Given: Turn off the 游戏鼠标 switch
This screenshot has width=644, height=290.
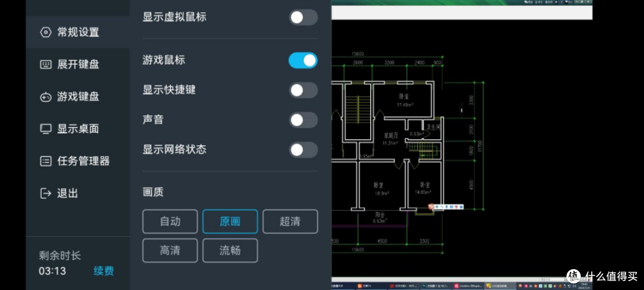Looking at the screenshot, I should click(303, 60).
